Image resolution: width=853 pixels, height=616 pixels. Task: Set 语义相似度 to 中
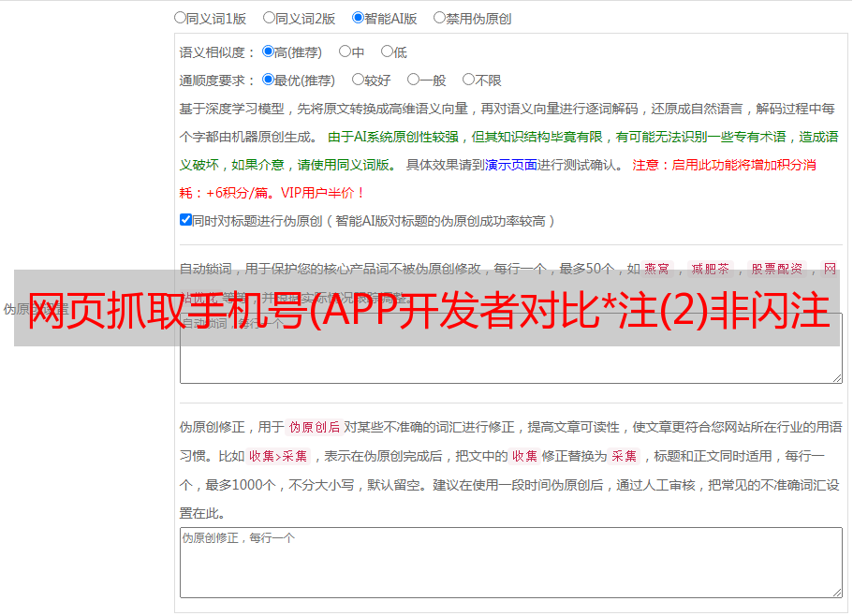(345, 51)
